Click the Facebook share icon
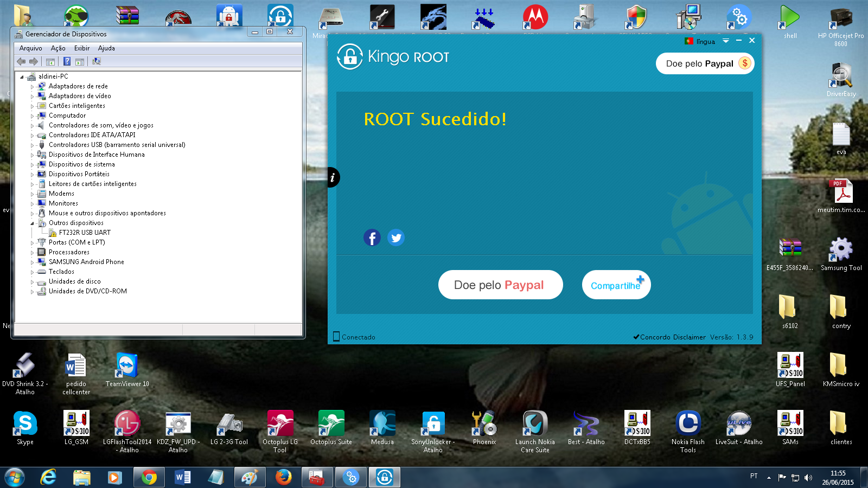868x488 pixels. 372,237
